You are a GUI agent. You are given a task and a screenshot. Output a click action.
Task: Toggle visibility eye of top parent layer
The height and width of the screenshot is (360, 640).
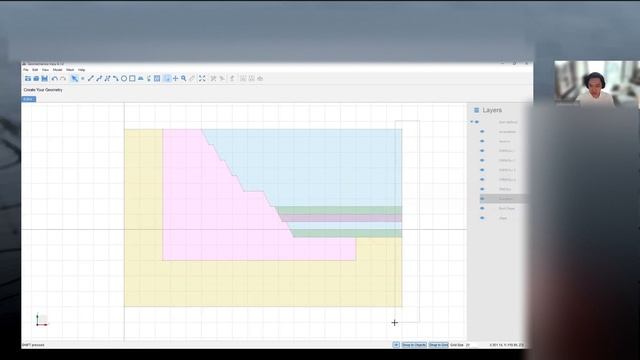click(x=477, y=122)
